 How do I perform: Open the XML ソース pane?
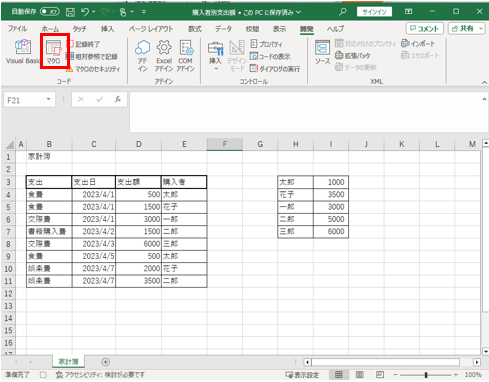point(322,52)
